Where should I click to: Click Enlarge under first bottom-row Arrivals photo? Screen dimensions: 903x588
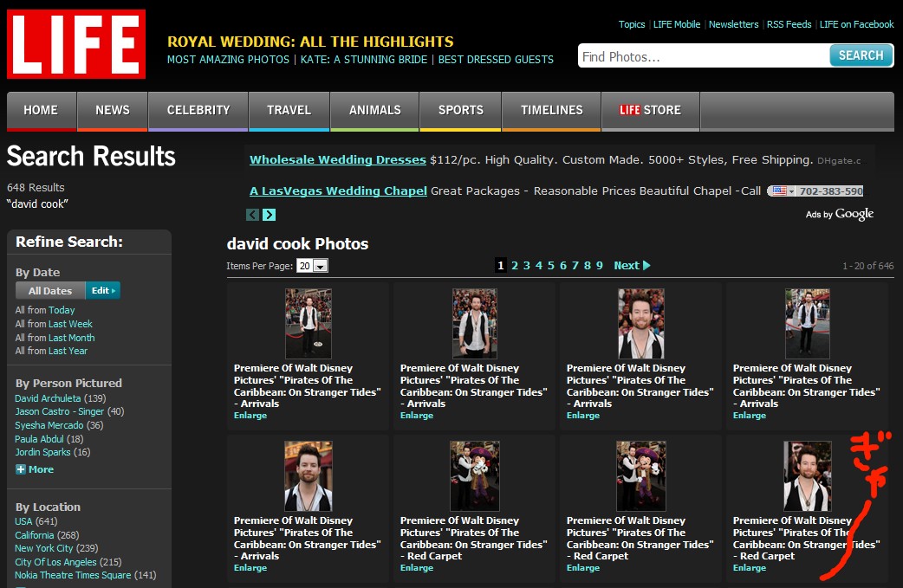[x=250, y=568]
